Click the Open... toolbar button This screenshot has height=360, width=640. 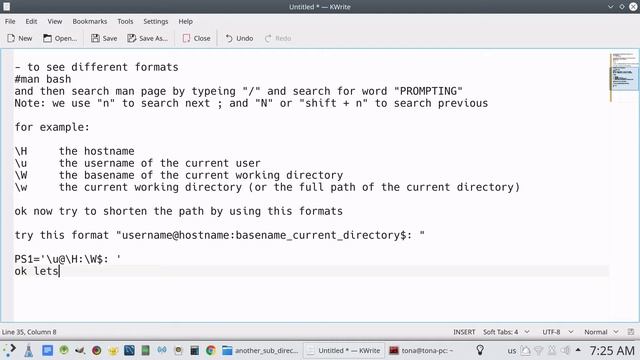[60, 38]
